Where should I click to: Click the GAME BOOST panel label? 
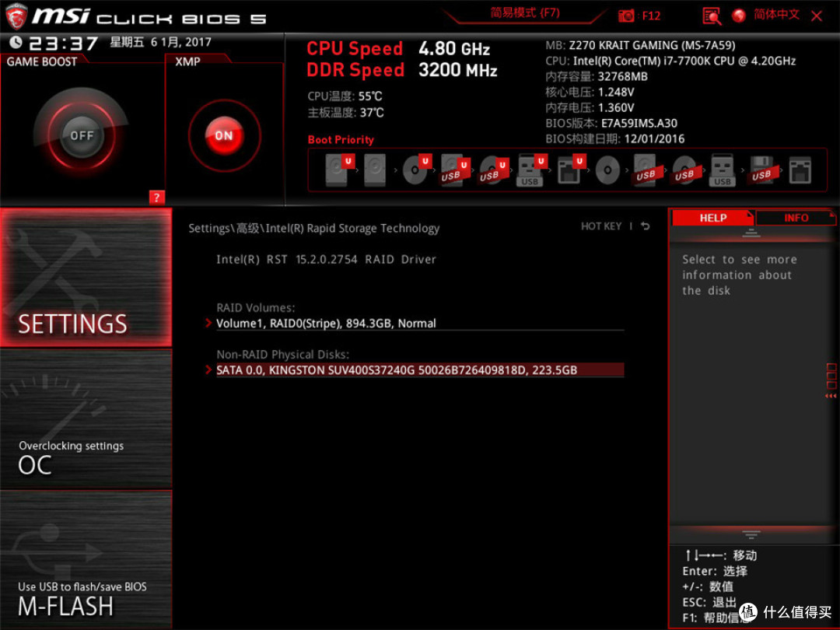[x=42, y=61]
